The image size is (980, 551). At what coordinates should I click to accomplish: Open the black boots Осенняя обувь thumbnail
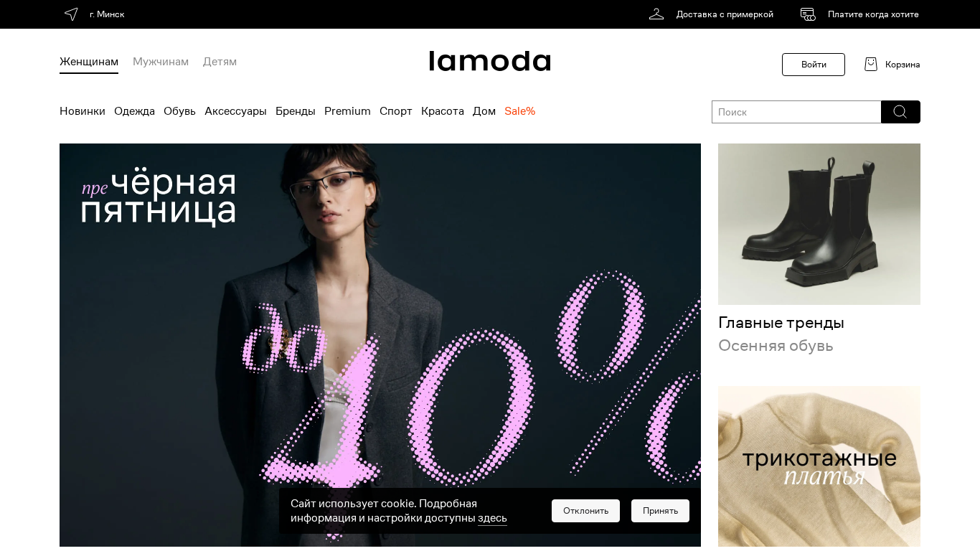coord(819,224)
